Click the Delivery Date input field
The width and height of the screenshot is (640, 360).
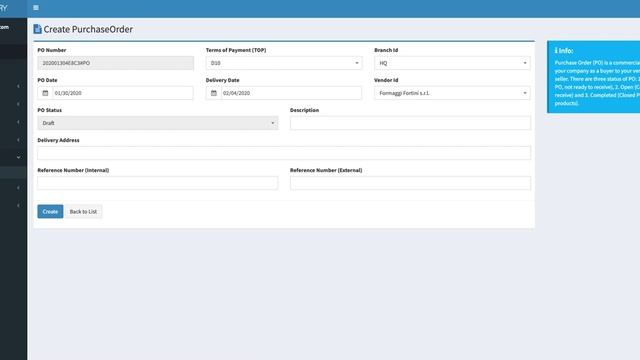click(291, 93)
